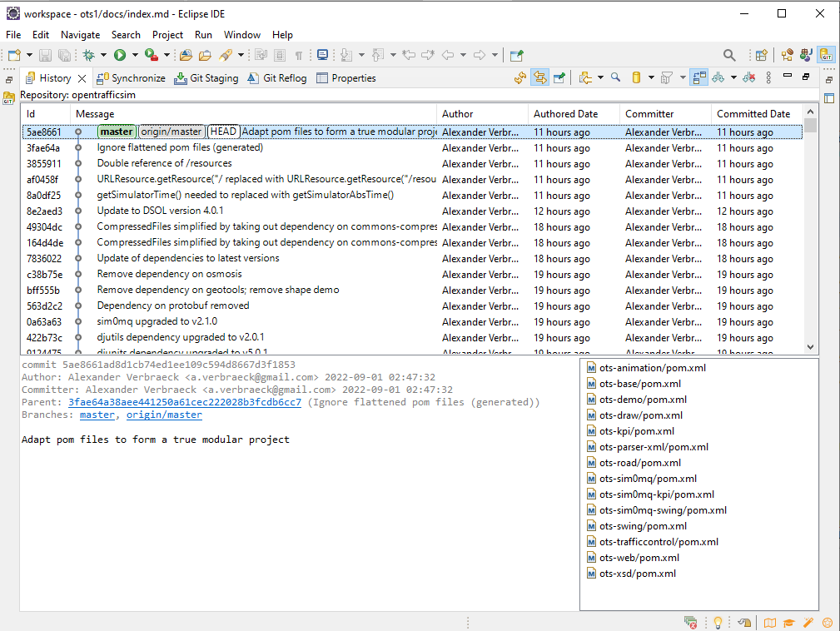Select commit 8e2aed3 Update to DSOL version 4.0.1
The image size is (840, 631).
(412, 211)
